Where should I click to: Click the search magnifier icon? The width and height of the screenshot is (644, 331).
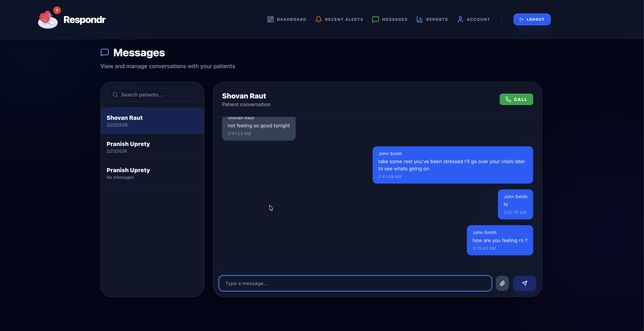coord(115,95)
